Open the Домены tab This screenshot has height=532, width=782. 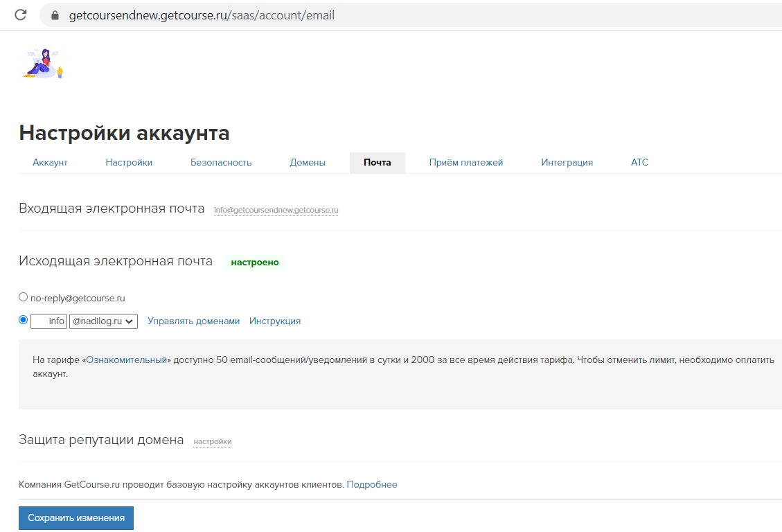[308, 163]
